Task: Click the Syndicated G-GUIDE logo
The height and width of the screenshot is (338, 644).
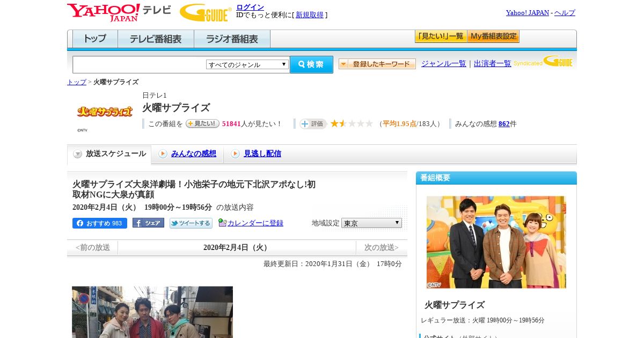Action: (543, 62)
